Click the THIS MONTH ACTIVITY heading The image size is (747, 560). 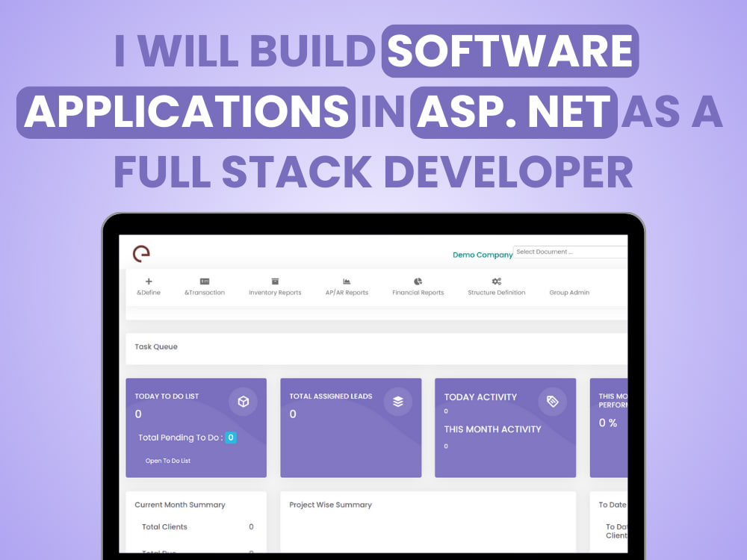pos(492,429)
